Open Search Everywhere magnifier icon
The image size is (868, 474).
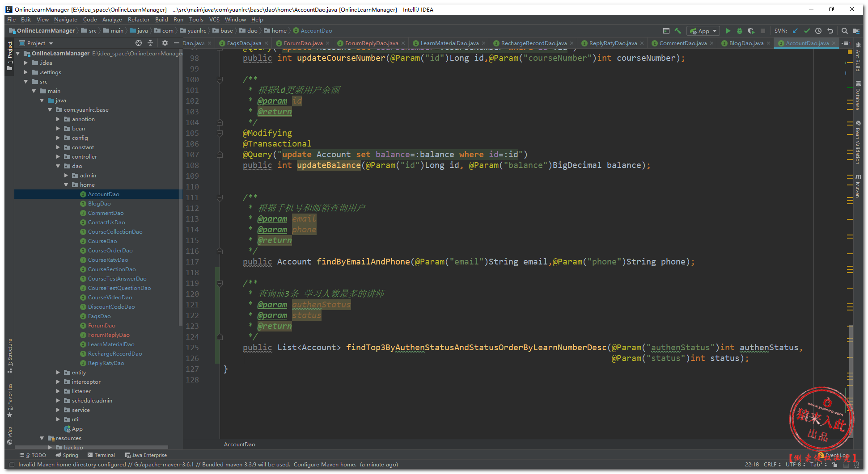pyautogui.click(x=845, y=31)
